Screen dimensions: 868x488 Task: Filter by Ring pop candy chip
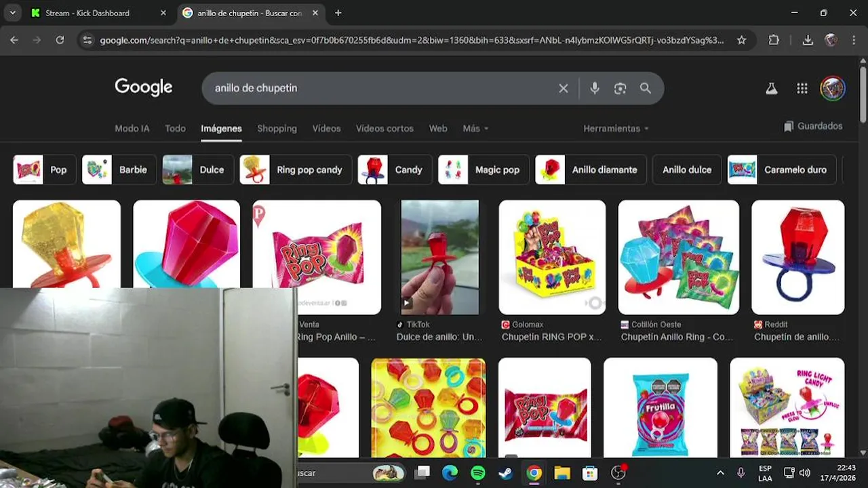click(296, 169)
